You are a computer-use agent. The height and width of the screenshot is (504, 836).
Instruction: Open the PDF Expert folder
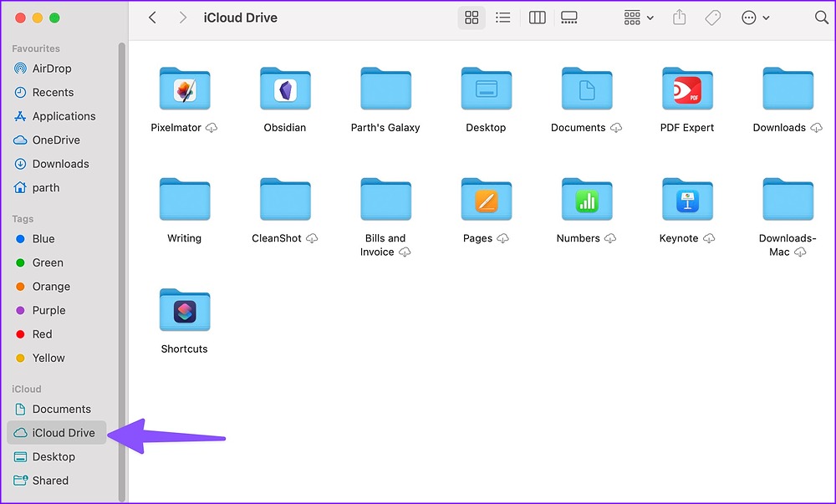pos(686,89)
